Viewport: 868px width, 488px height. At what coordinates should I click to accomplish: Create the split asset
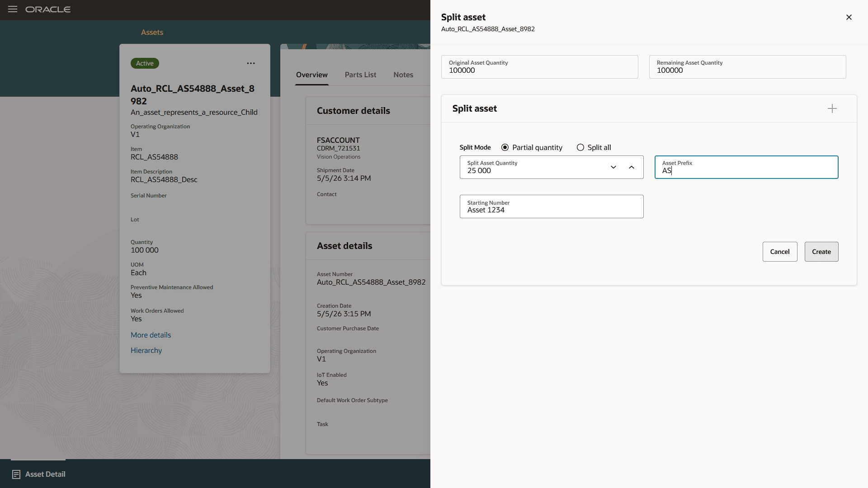(x=821, y=252)
